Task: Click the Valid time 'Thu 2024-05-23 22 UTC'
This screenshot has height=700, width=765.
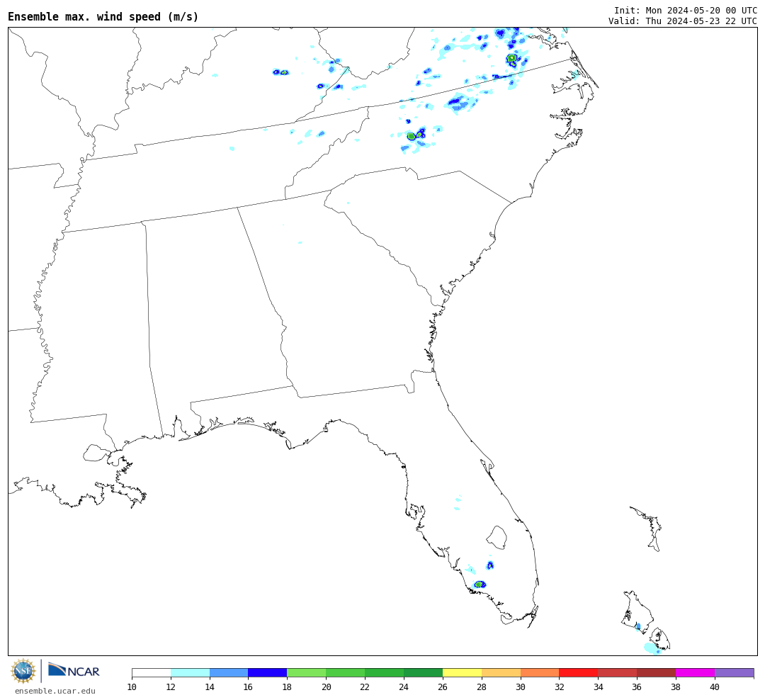Action: [701, 21]
